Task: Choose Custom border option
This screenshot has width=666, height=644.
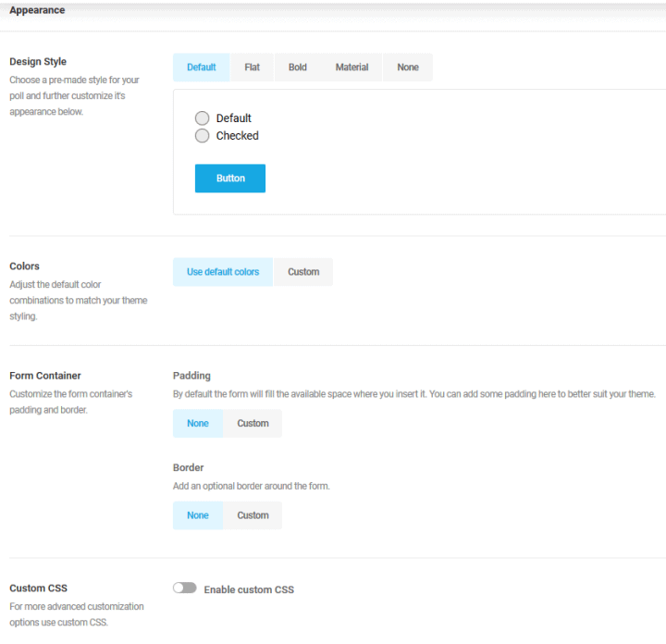Action: [x=253, y=515]
